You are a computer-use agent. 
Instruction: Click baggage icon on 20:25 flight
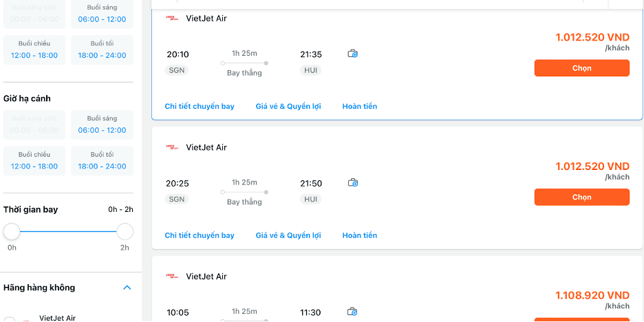tap(352, 183)
